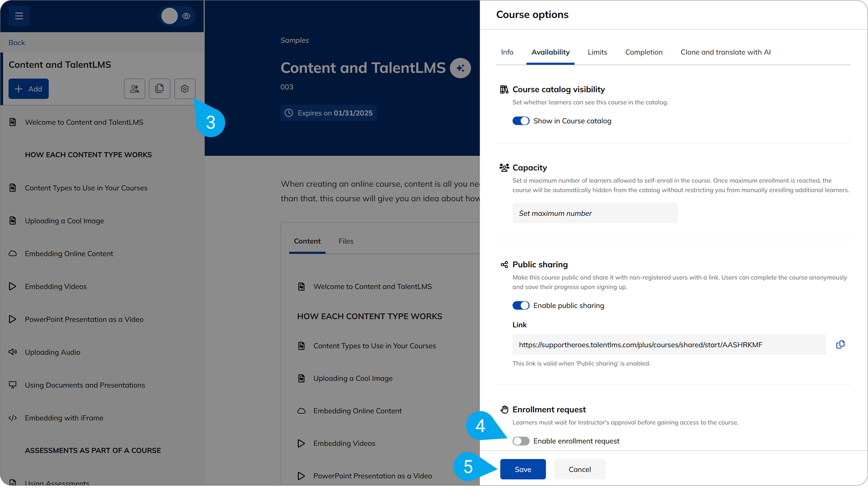Click the Save button
The image size is (868, 503).
pyautogui.click(x=523, y=469)
